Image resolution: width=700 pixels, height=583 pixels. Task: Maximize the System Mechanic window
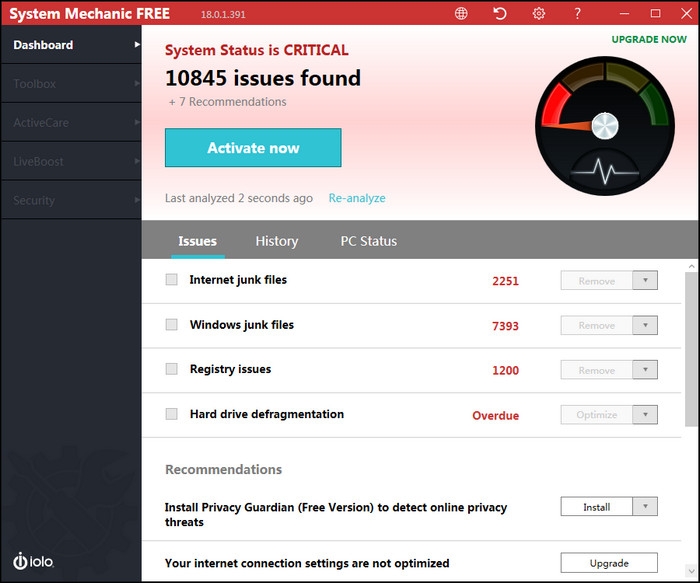(655, 13)
